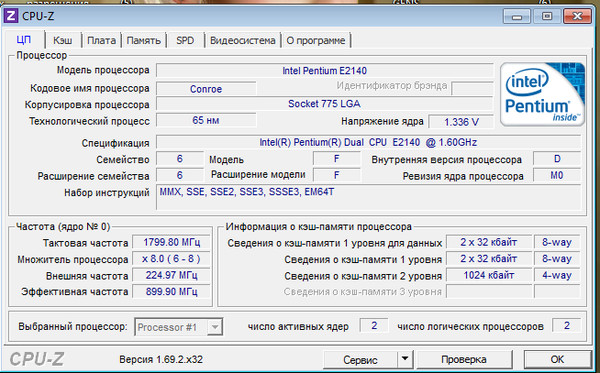Click the active cores count value

click(x=374, y=326)
